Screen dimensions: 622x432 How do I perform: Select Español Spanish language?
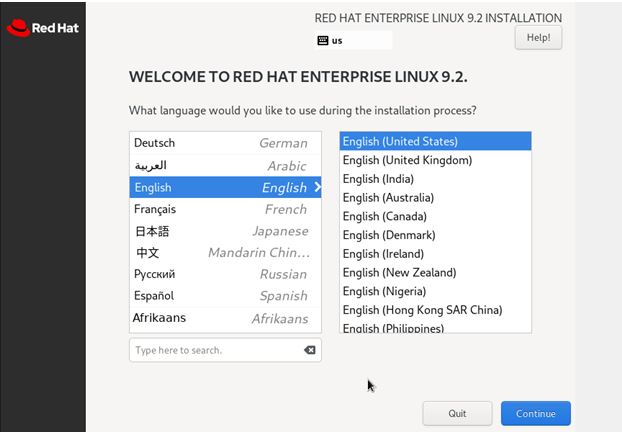(225, 296)
